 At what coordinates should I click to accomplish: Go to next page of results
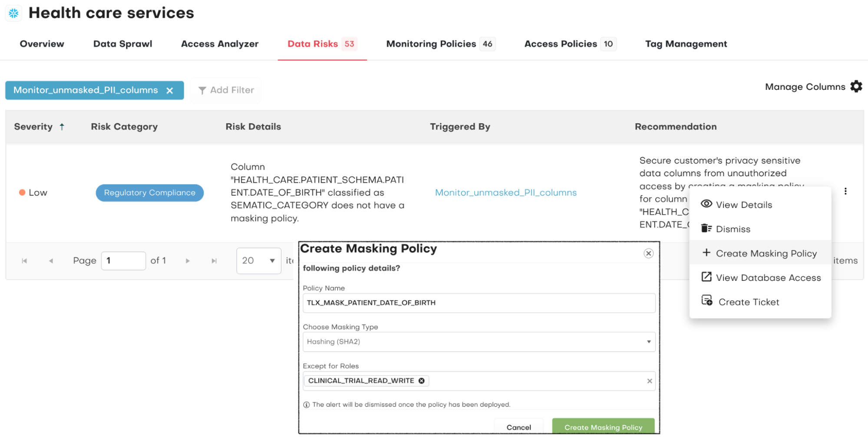click(188, 261)
